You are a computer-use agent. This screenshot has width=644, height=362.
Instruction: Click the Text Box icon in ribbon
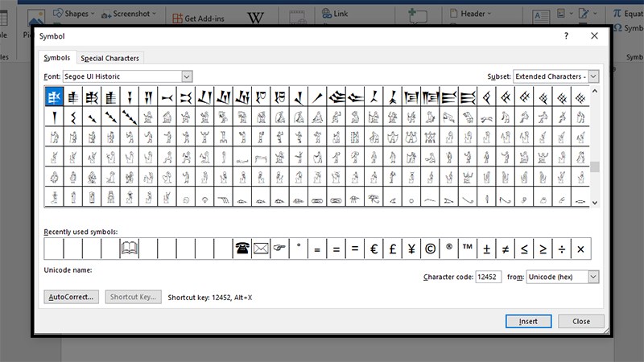(541, 17)
